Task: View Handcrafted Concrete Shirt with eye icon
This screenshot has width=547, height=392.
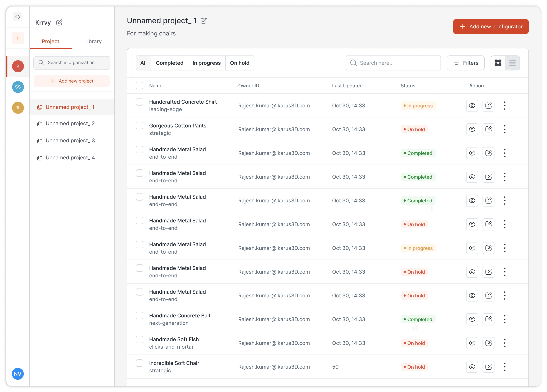Action: 472,106
